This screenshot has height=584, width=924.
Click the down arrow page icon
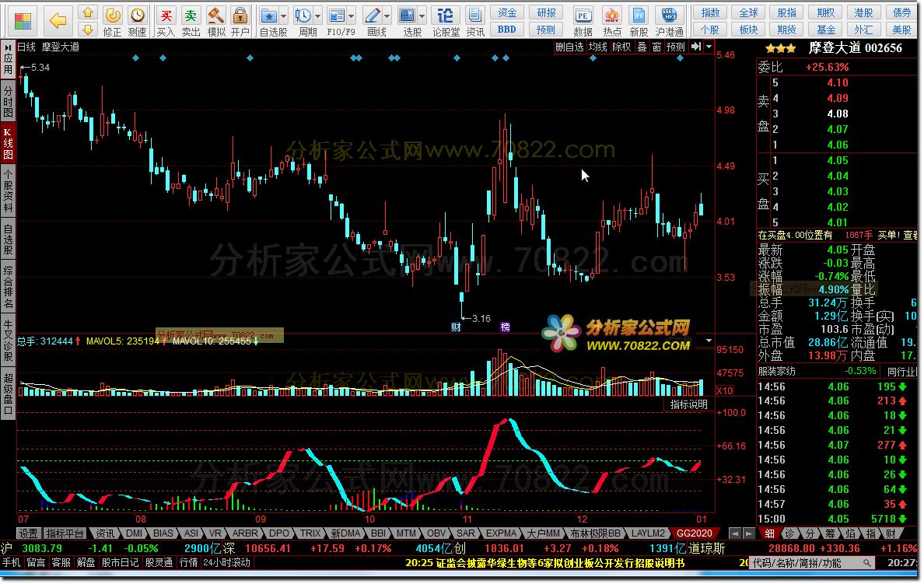88,30
